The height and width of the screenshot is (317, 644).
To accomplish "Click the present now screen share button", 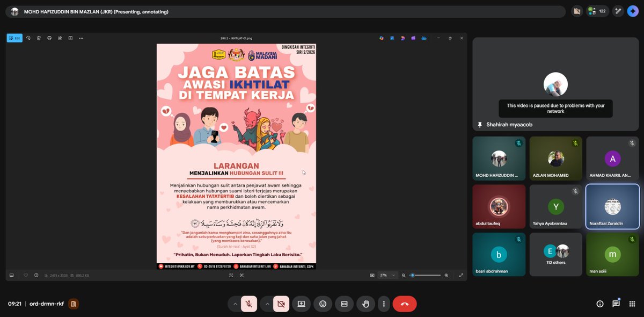I will pyautogui.click(x=301, y=304).
